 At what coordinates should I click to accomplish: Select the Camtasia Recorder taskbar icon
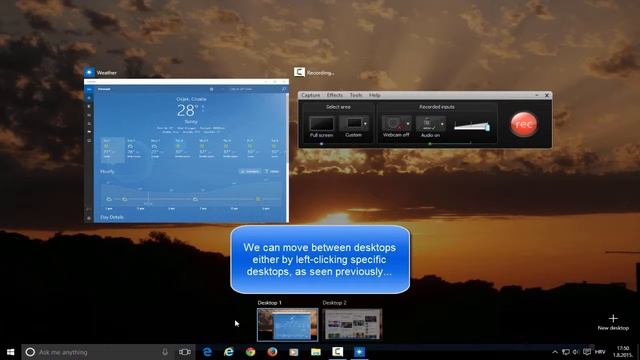(x=338, y=352)
